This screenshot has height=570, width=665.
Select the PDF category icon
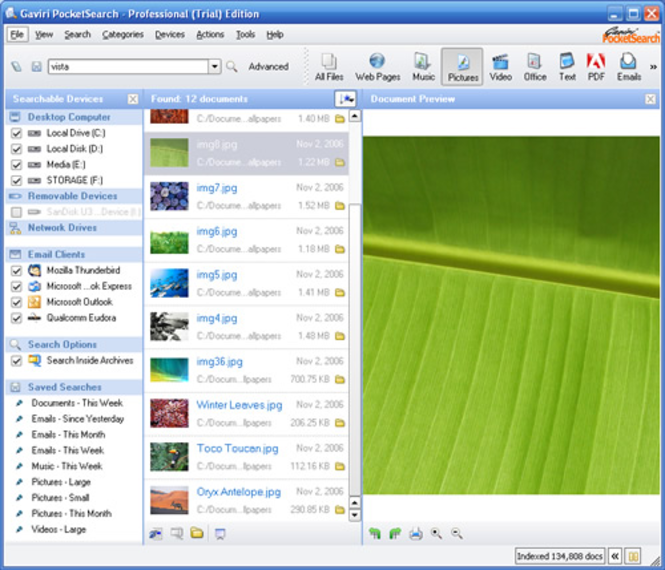[x=596, y=67]
